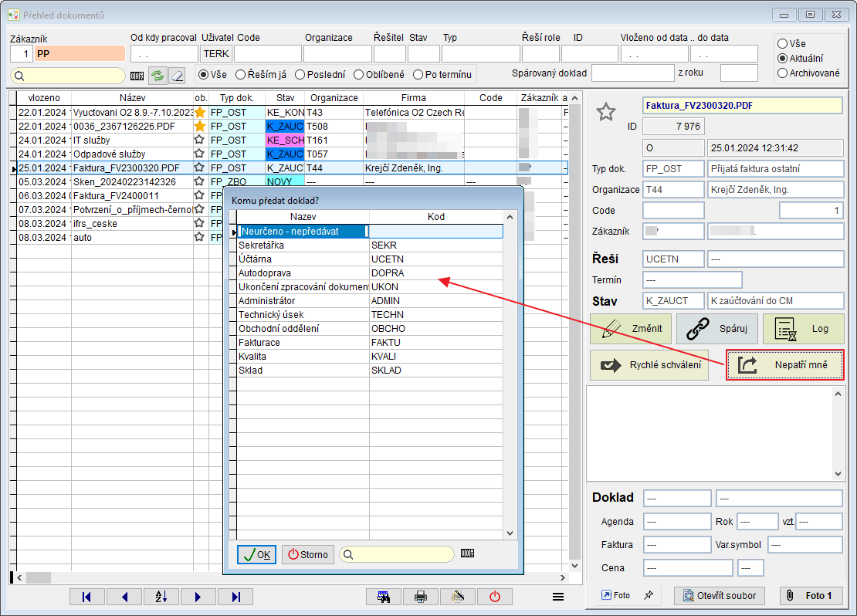The width and height of the screenshot is (857, 616).
Task: Click the printer icon
Action: pos(420,597)
